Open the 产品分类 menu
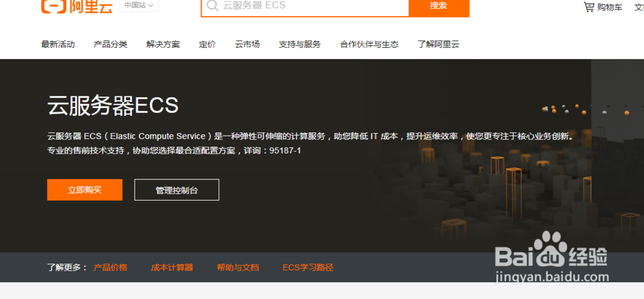644x299 pixels. point(111,44)
